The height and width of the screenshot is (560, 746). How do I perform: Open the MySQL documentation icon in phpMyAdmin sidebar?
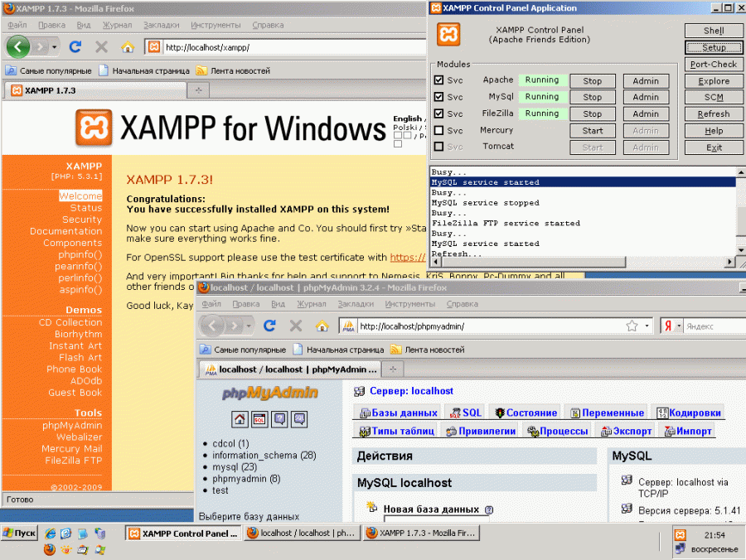click(300, 419)
